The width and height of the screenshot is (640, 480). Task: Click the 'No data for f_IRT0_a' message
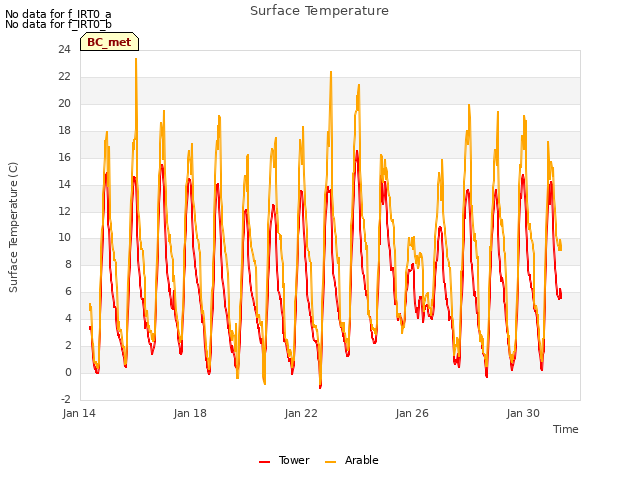coord(58,14)
